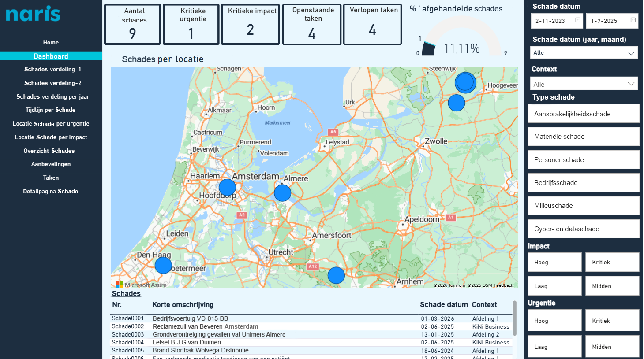
Task: Open the end date calendar picker icon
Action: click(x=633, y=20)
